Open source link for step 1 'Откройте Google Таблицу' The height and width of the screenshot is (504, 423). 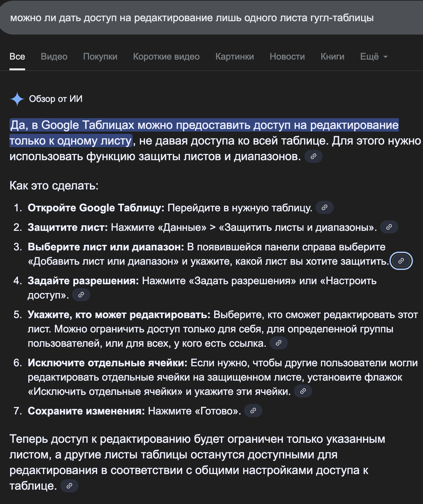click(x=325, y=208)
